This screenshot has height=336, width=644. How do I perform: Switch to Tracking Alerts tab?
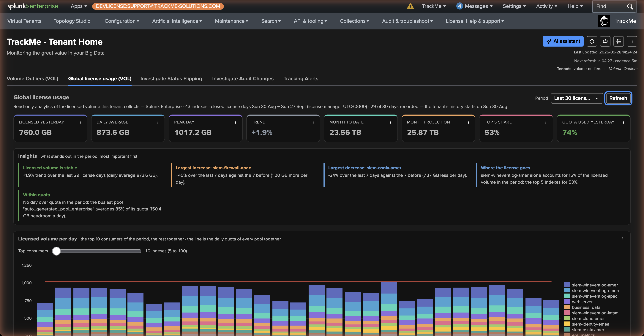click(301, 79)
